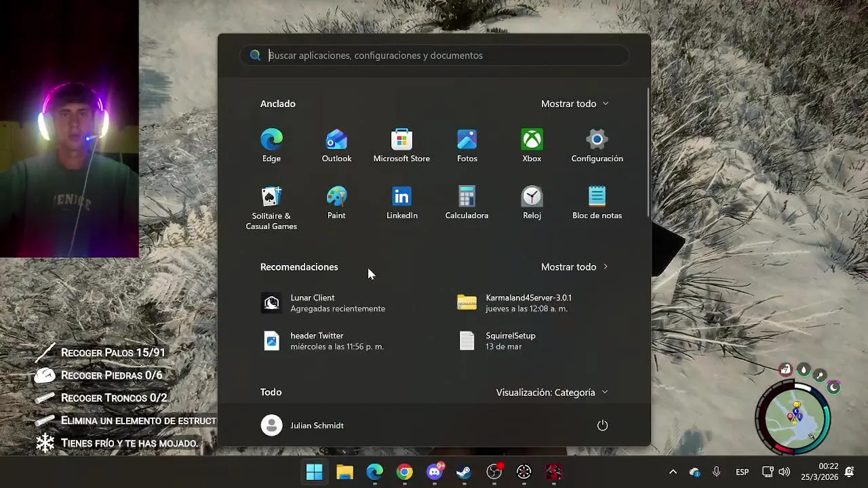
Task: Open Chrome from the taskbar
Action: (404, 472)
